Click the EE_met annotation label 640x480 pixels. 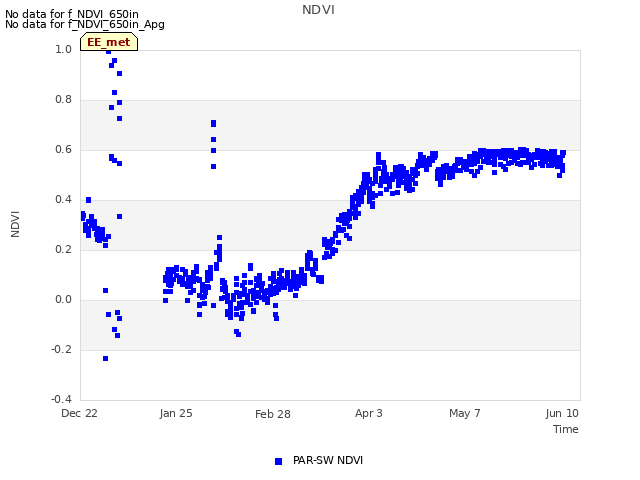[109, 42]
